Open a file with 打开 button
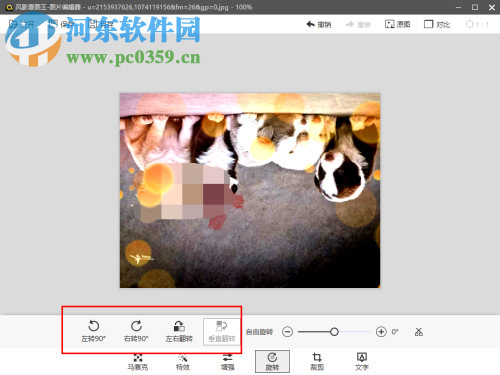This screenshot has height=375, width=500. 22,24
